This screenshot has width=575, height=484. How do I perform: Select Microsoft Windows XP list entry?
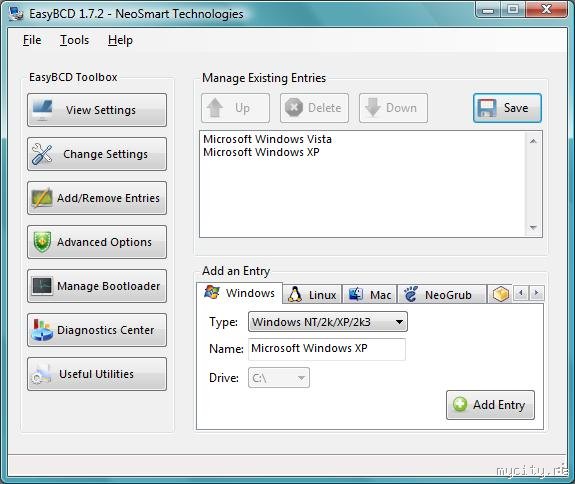click(261, 152)
